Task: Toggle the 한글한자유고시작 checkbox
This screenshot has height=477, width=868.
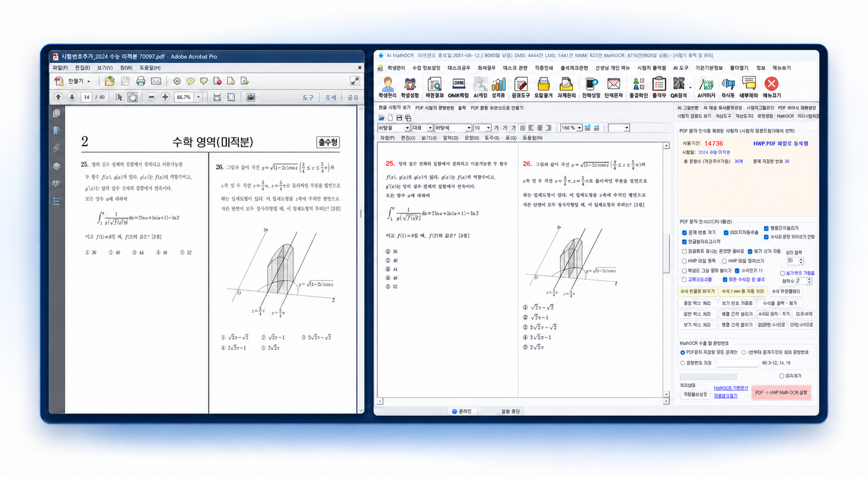Action: pos(684,242)
